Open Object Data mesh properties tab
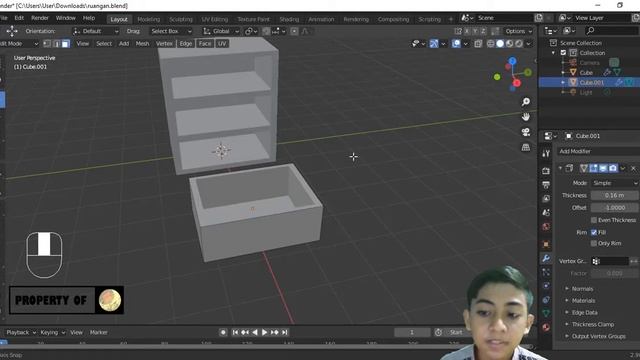640x360 pixels. click(x=546, y=313)
